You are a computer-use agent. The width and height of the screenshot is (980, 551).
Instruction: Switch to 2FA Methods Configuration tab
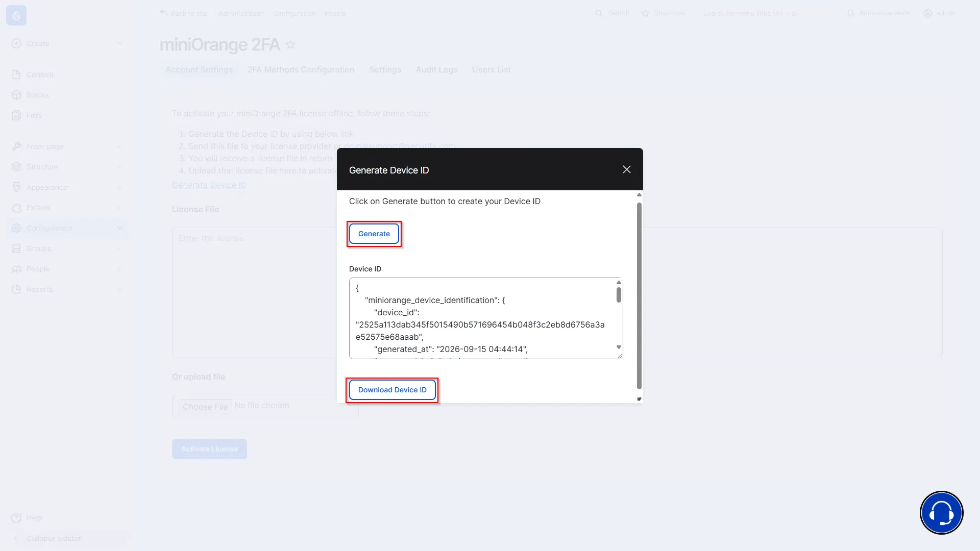click(x=301, y=70)
